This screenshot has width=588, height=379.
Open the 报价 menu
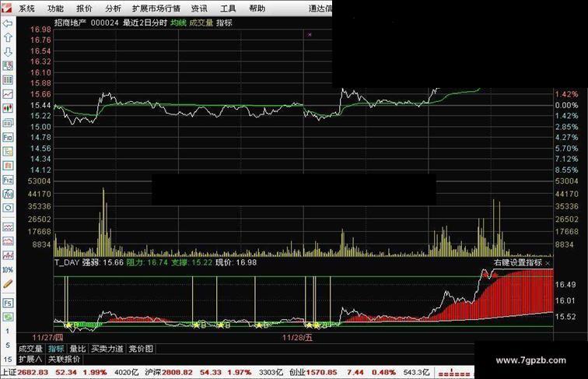click(x=84, y=9)
